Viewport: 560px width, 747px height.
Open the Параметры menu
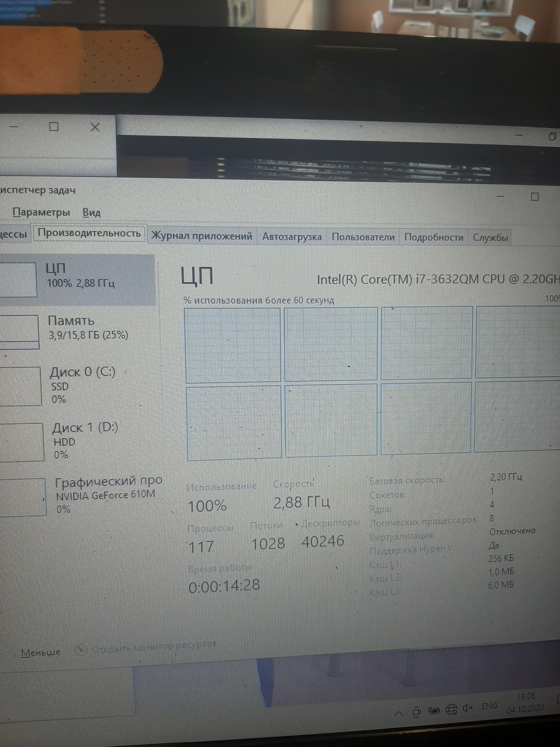41,213
